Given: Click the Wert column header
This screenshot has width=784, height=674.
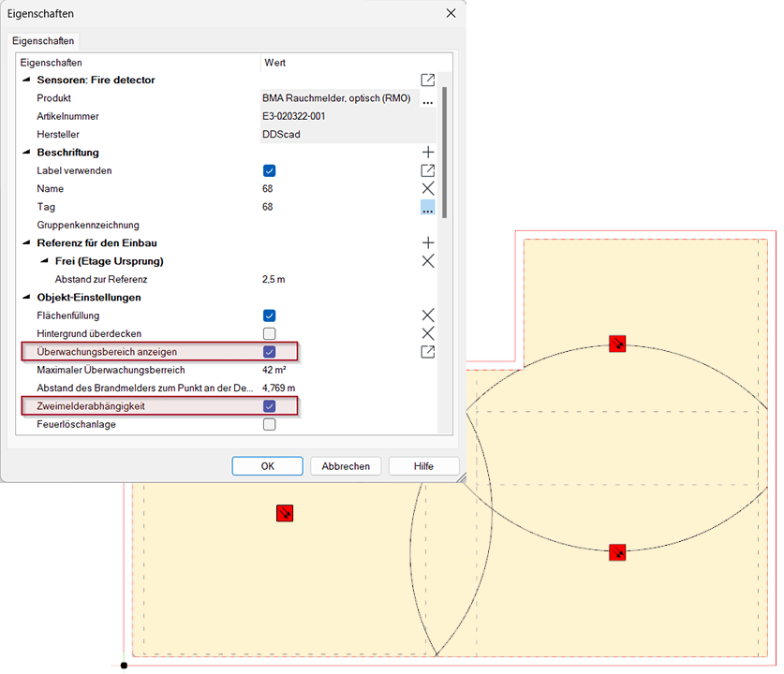Looking at the screenshot, I should click(x=275, y=63).
